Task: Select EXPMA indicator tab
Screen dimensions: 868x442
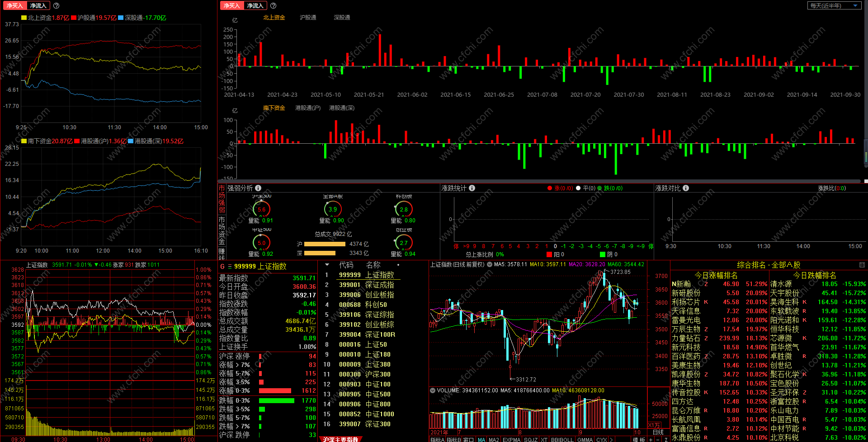Action: click(x=511, y=439)
